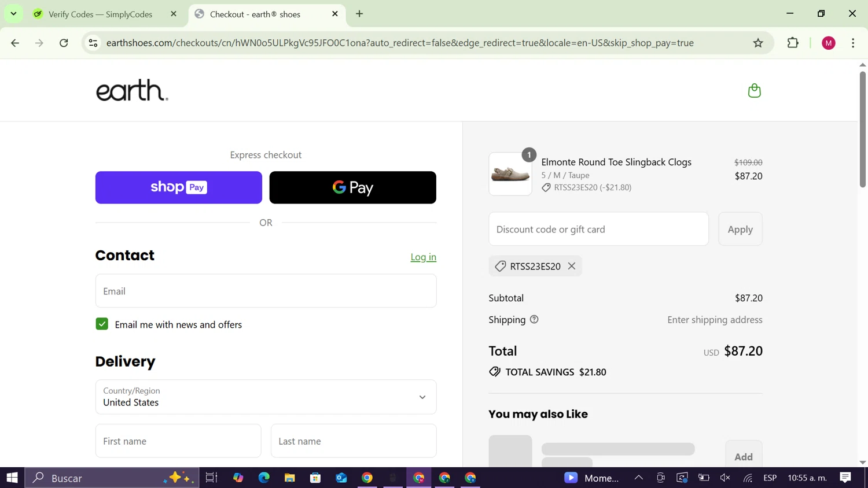
Task: Click the RTSS23ES20 (-$21.80) discount line
Action: tap(587, 187)
